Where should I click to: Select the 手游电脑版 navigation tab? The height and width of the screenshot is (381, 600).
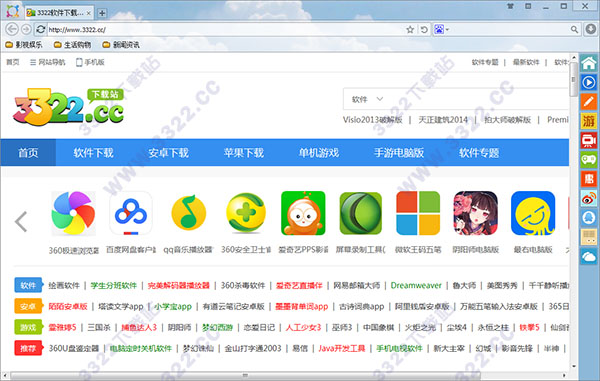[x=399, y=153]
